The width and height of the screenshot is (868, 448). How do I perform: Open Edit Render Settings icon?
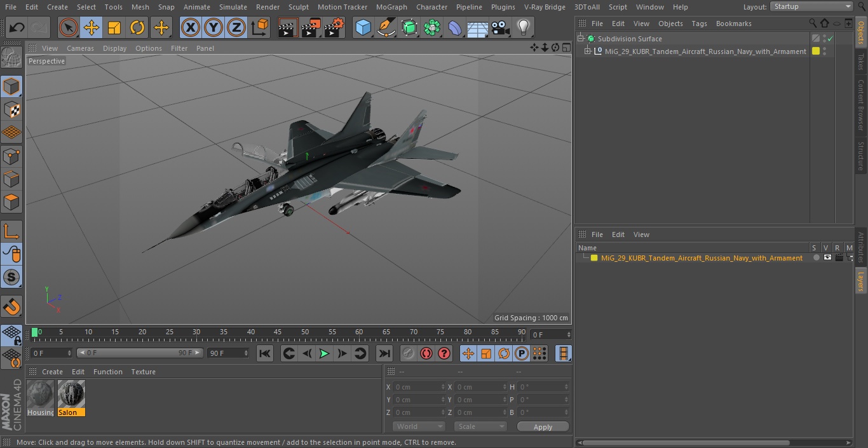[334, 28]
